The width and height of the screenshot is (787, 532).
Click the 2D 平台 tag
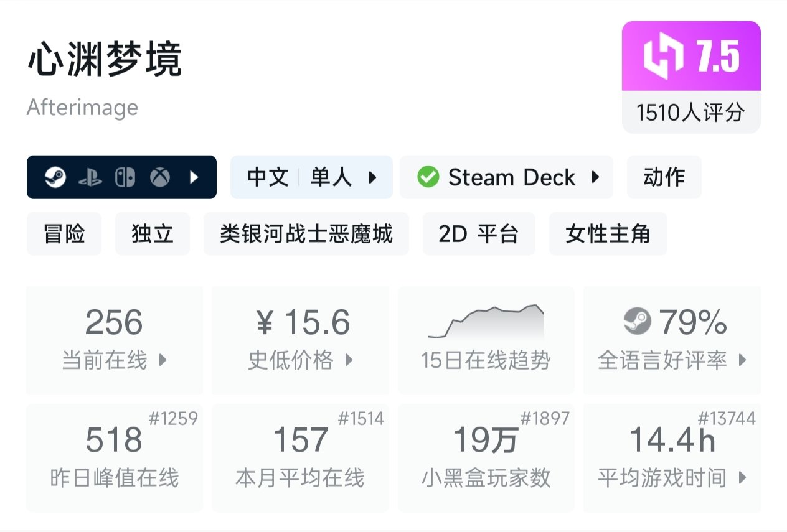(x=478, y=234)
